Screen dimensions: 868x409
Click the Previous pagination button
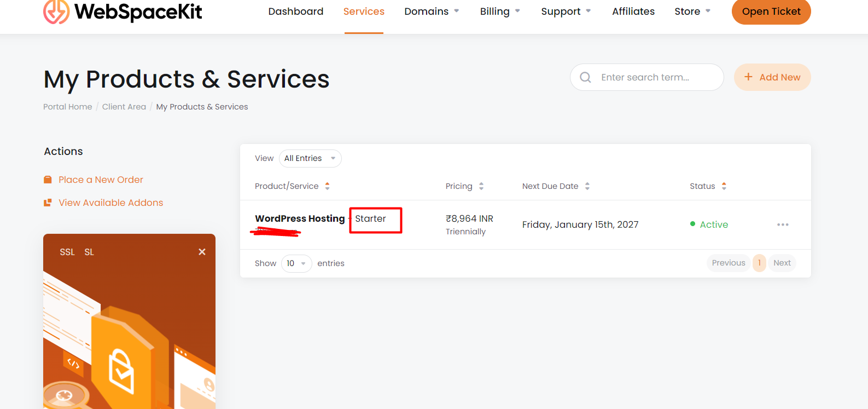729,263
